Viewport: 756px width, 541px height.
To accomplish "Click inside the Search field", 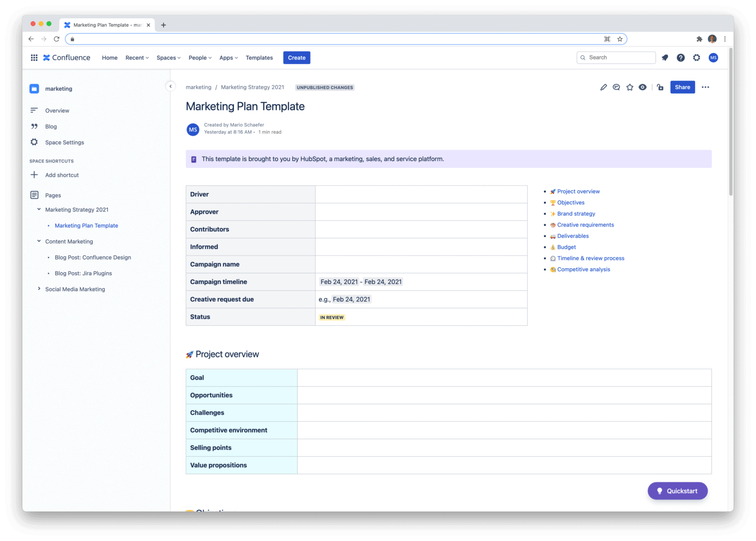I will pyautogui.click(x=615, y=58).
